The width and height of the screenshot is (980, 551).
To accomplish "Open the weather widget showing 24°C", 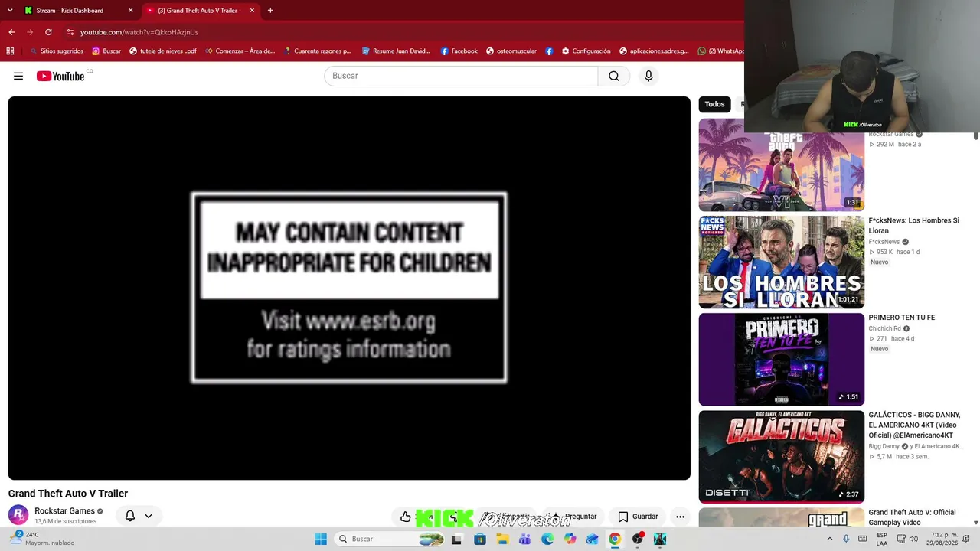I will tap(44, 539).
